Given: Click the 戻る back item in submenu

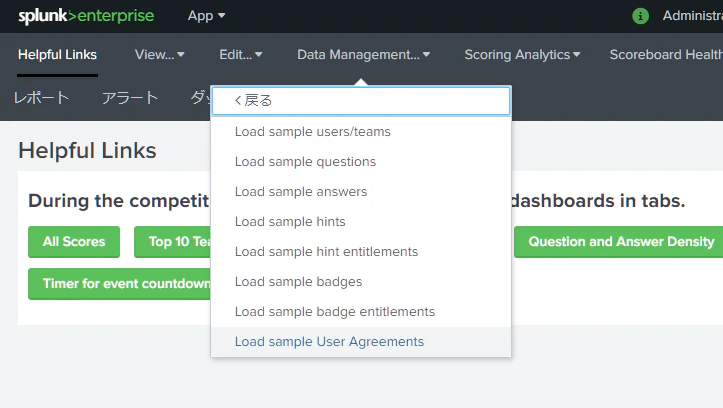Looking at the screenshot, I should 361,101.
